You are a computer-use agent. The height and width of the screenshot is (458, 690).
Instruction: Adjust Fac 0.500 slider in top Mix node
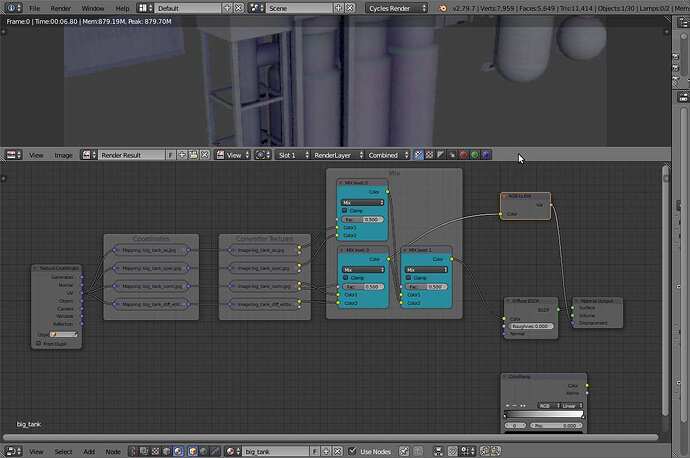(363, 219)
